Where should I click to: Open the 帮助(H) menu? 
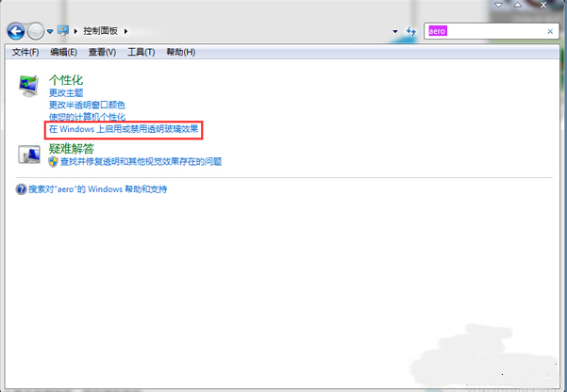click(x=180, y=51)
